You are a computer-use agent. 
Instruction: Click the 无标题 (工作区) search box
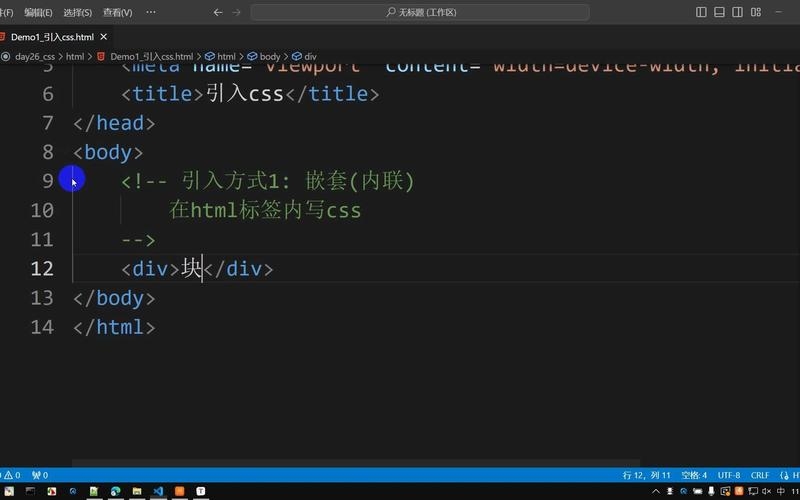pos(420,12)
